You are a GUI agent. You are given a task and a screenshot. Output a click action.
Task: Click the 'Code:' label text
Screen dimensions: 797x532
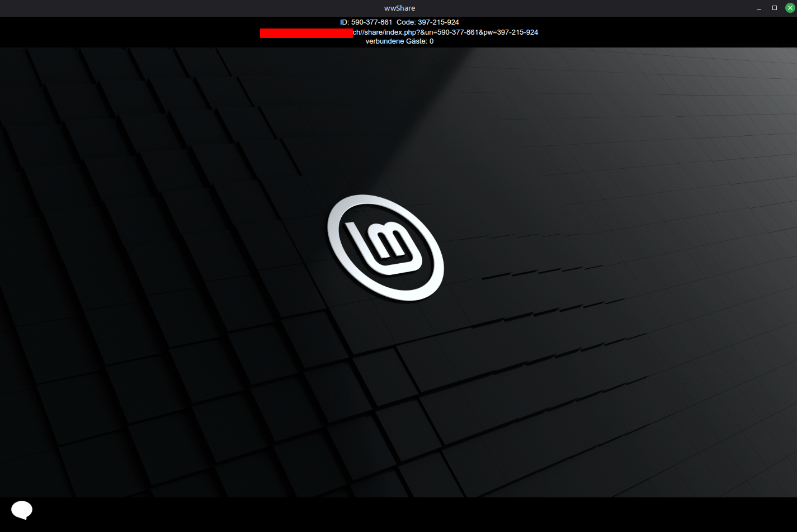tap(406, 22)
